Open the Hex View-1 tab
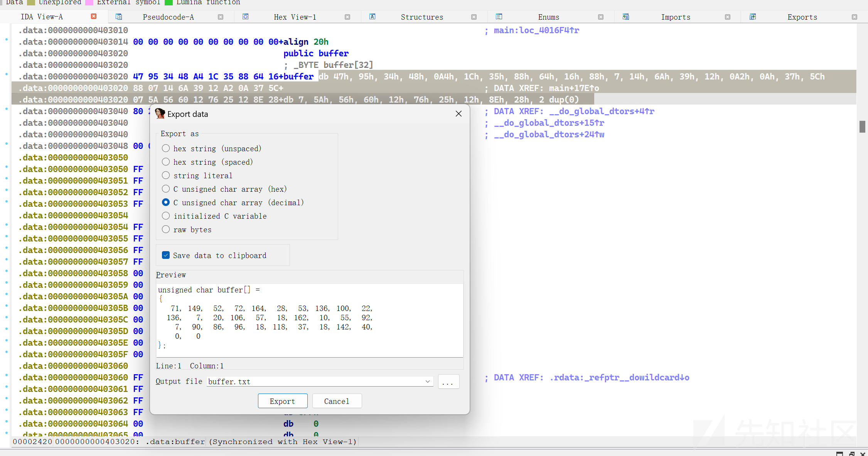The height and width of the screenshot is (456, 868). pyautogui.click(x=295, y=17)
